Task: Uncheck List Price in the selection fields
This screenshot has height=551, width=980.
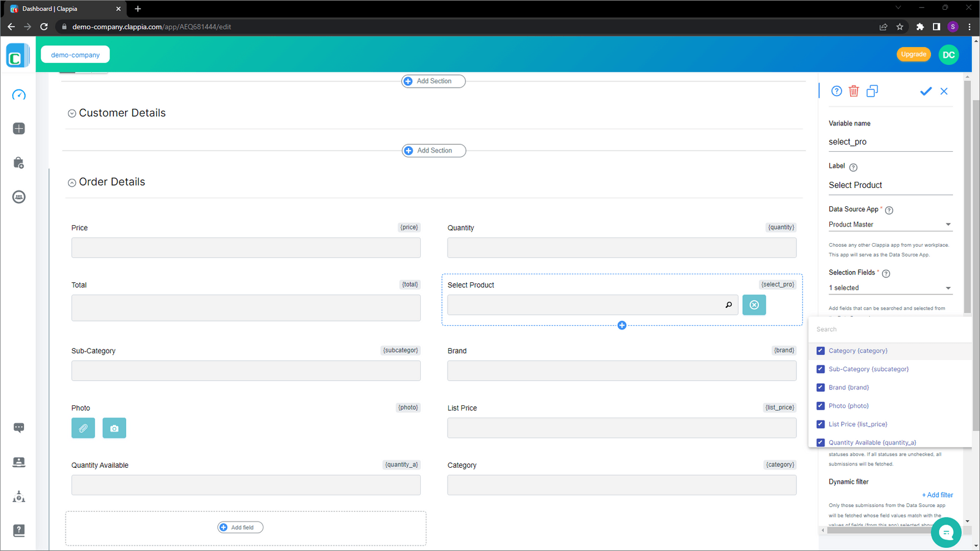Action: pos(820,424)
